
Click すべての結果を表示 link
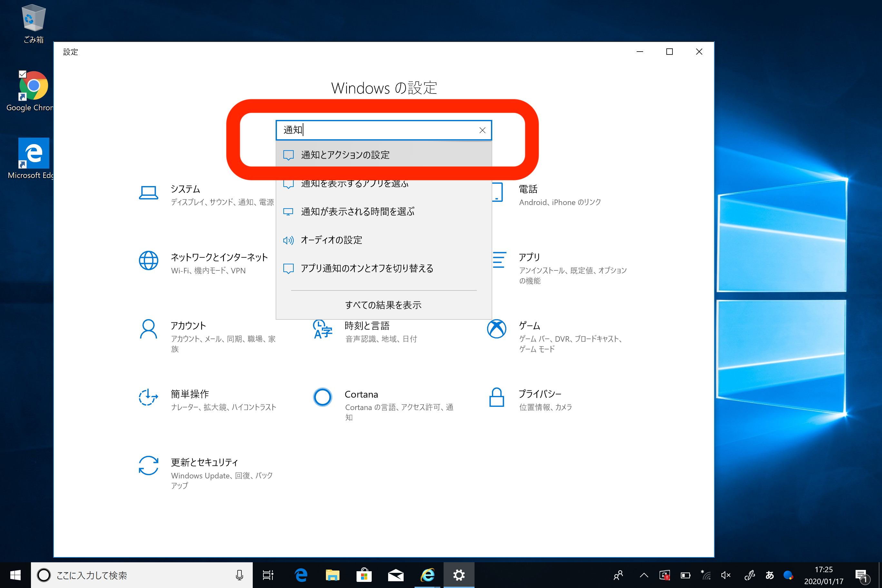pyautogui.click(x=383, y=305)
